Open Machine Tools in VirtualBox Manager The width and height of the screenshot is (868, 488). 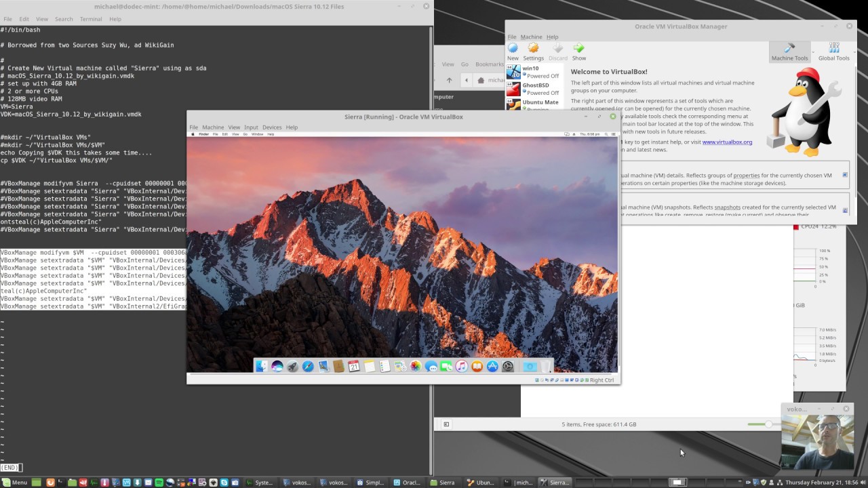789,52
